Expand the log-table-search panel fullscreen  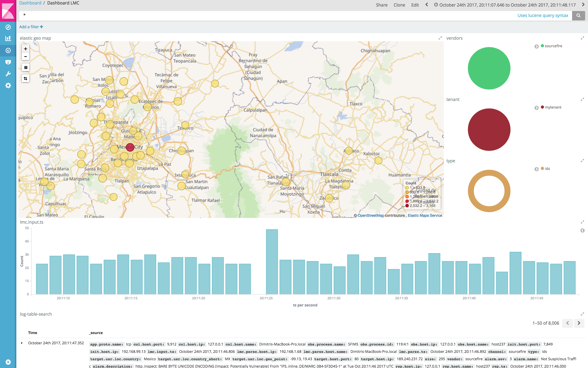tap(582, 314)
